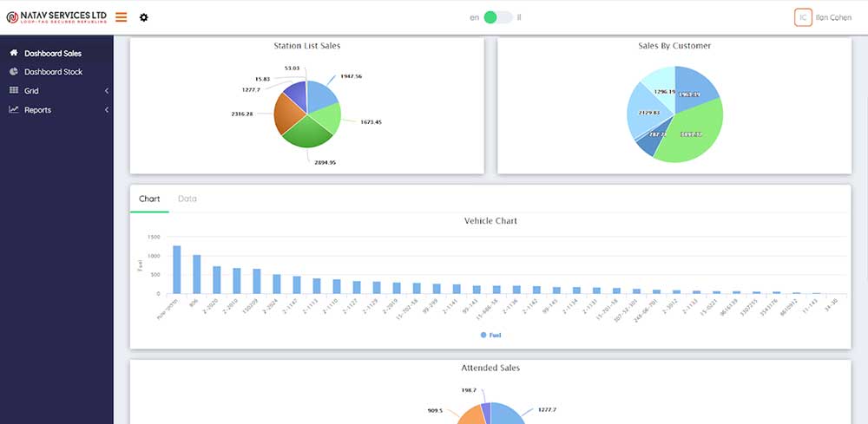Click the Vehicle Chart title
Screen dimensions: 868x424
pyautogui.click(x=490, y=220)
